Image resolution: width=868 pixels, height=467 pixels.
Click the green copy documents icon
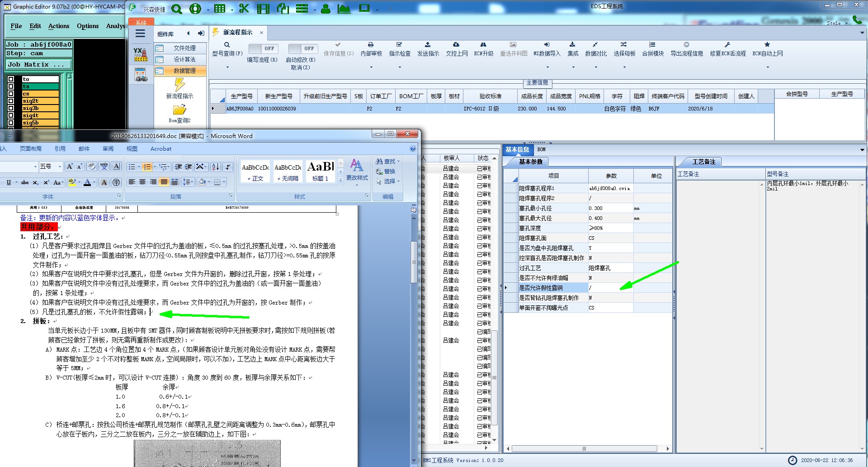283,9
